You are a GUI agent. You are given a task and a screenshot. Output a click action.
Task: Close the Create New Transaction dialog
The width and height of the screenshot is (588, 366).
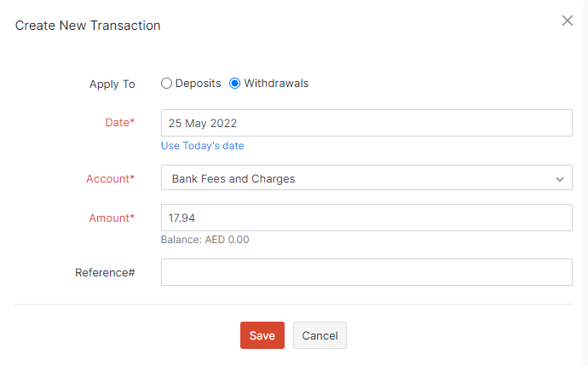[x=568, y=20]
